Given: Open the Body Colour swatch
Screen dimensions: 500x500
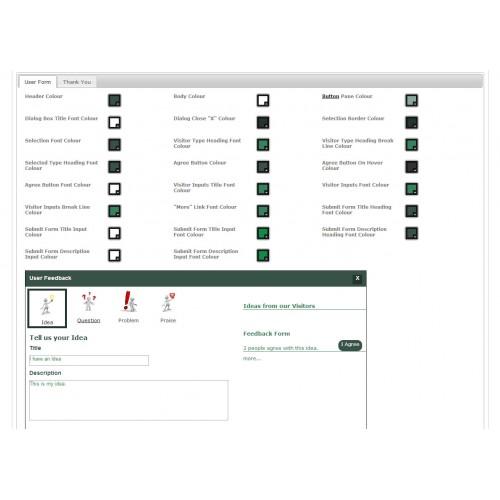Looking at the screenshot, I should point(263,100).
